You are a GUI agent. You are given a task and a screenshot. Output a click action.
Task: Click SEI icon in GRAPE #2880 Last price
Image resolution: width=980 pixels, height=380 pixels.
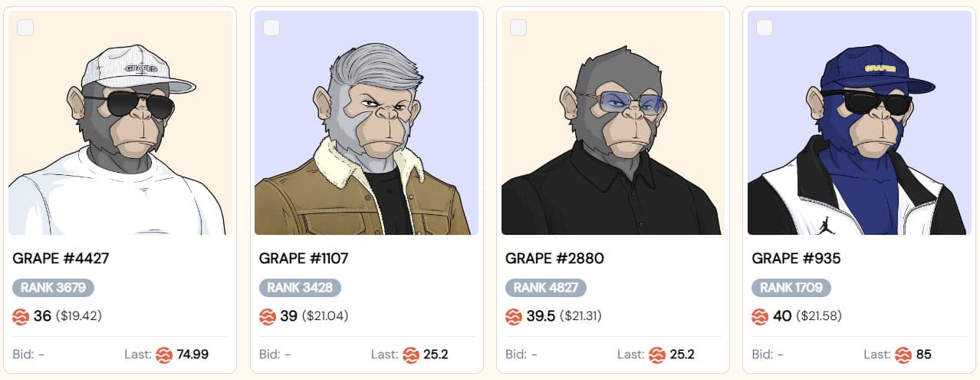[656, 355]
